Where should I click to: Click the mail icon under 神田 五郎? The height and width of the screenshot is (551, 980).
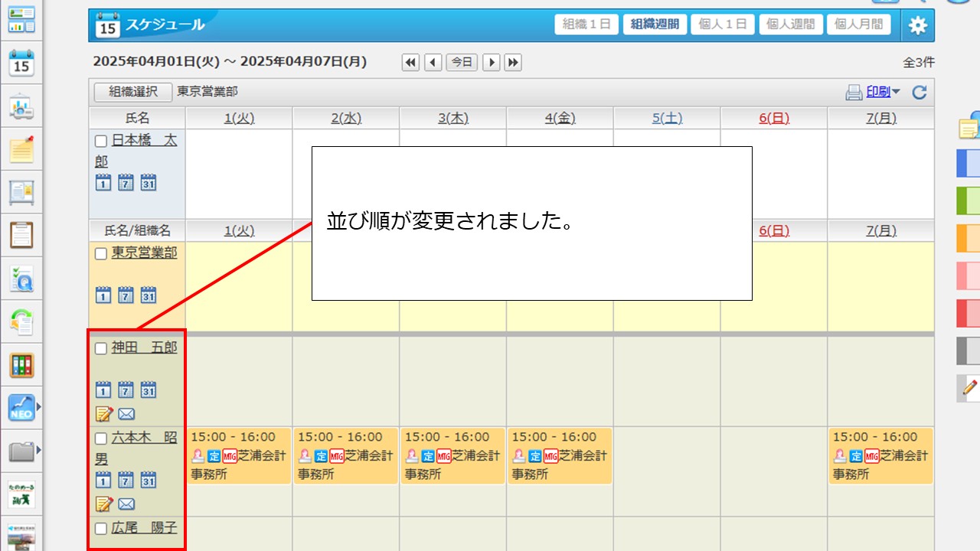coord(126,415)
